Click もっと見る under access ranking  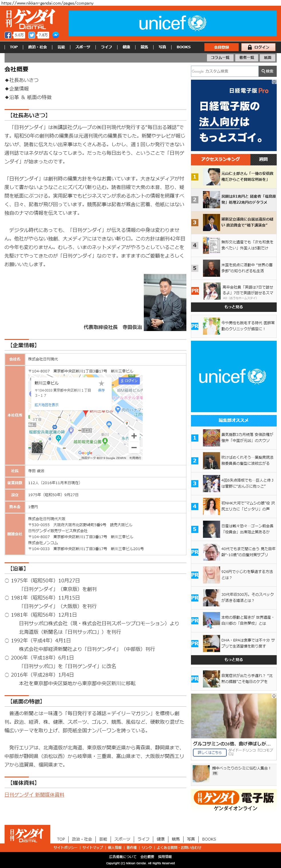point(234,307)
